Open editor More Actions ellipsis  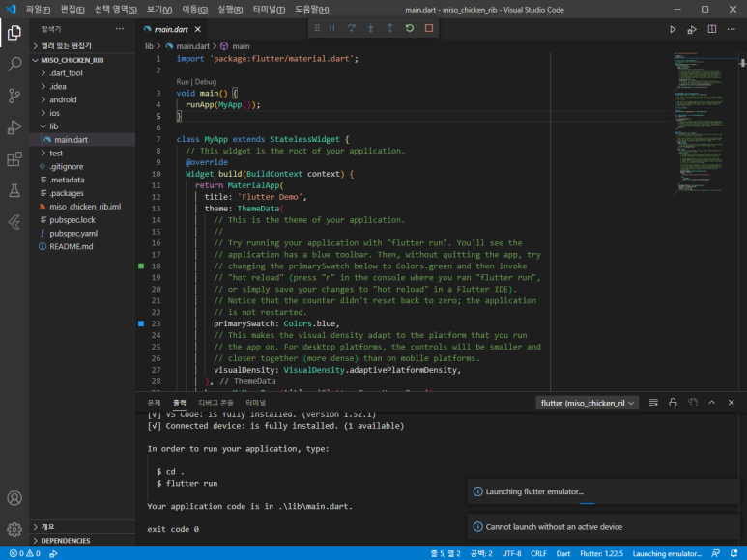click(731, 30)
